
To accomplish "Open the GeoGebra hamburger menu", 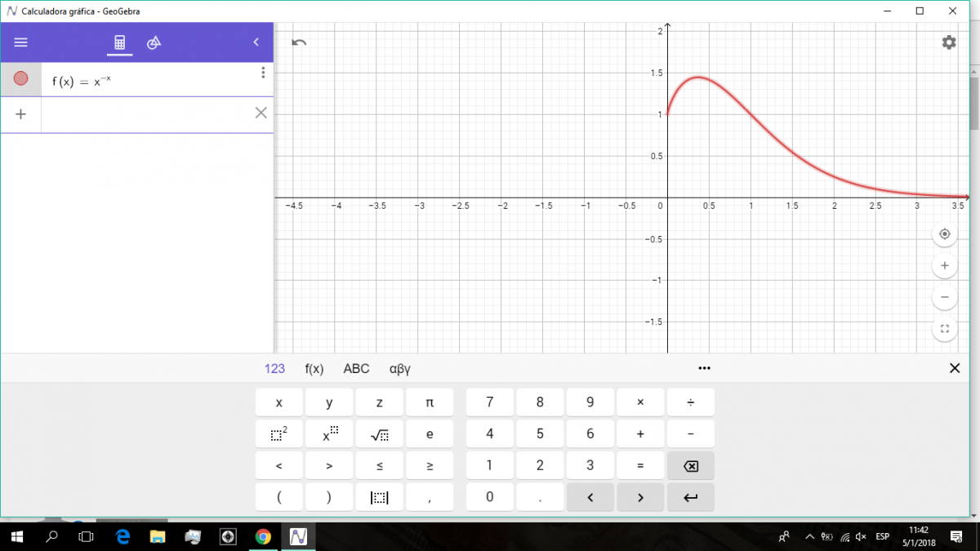I will [20, 42].
